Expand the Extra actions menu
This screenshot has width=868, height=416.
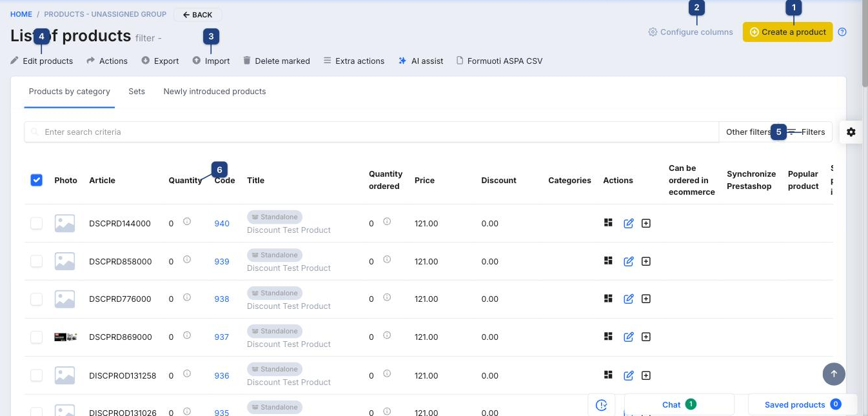(353, 61)
